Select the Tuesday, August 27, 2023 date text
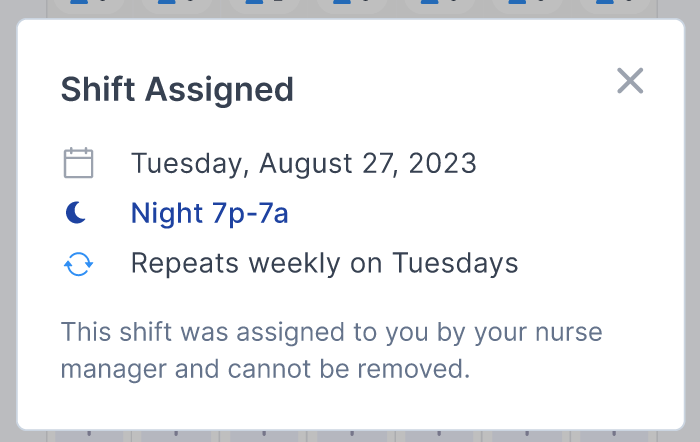The image size is (700, 442). coord(304,163)
